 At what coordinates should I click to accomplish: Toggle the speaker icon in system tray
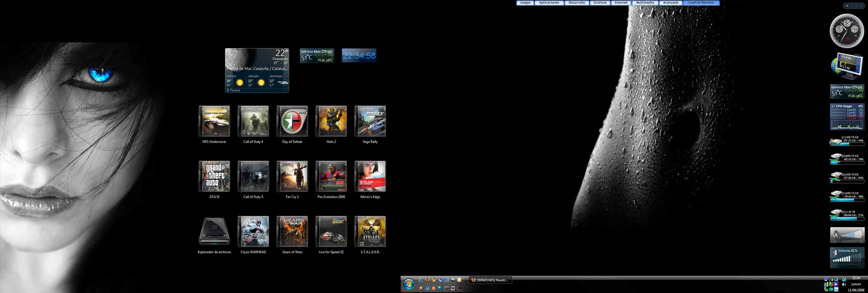(x=844, y=284)
